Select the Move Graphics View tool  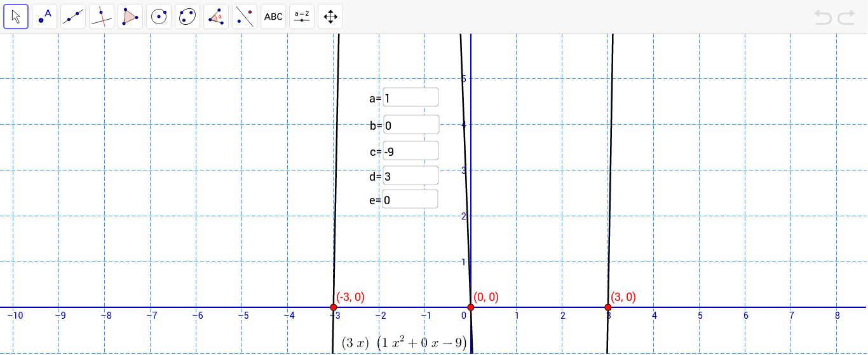click(x=330, y=17)
